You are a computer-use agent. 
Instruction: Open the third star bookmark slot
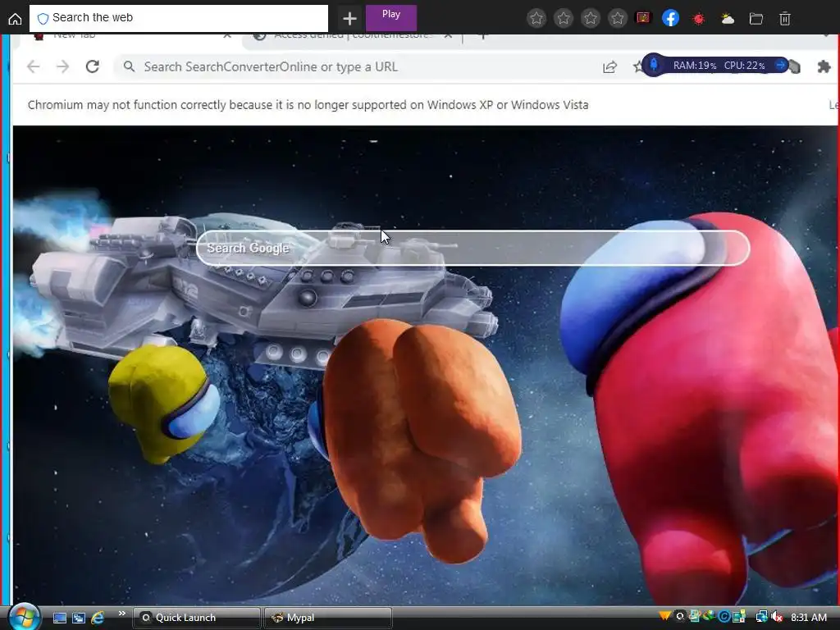(591, 19)
